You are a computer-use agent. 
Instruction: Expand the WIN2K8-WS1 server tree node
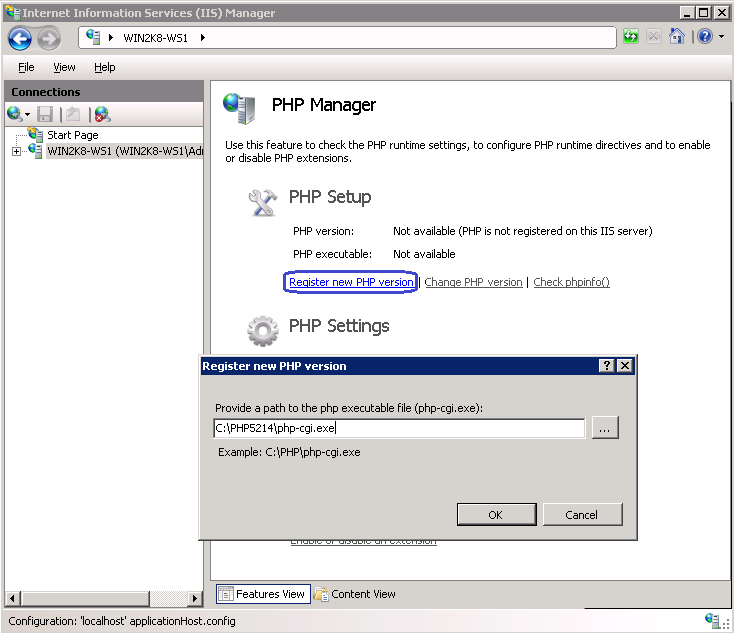point(16,152)
